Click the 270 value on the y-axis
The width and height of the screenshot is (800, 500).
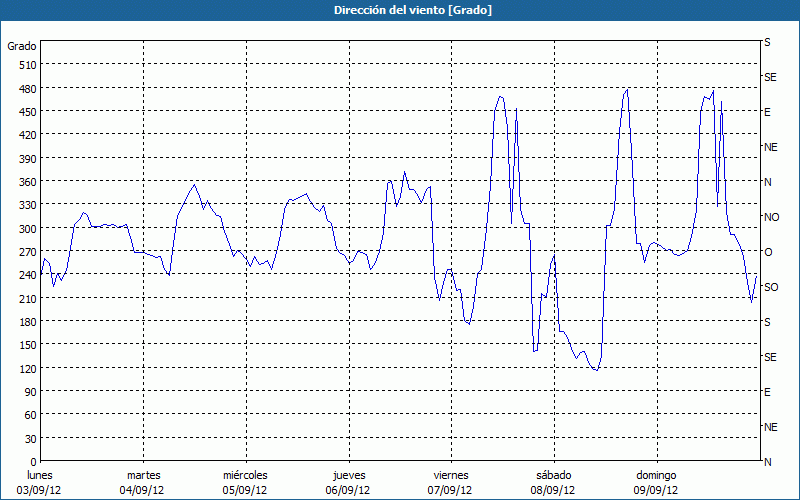click(27, 252)
